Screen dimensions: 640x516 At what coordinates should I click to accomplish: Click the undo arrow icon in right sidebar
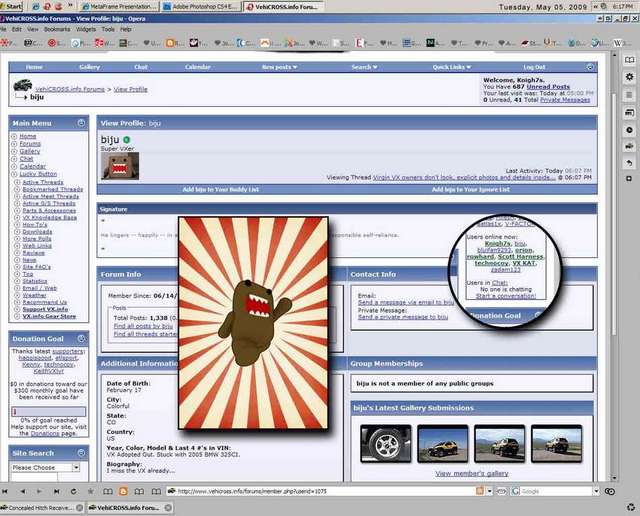click(x=629, y=163)
